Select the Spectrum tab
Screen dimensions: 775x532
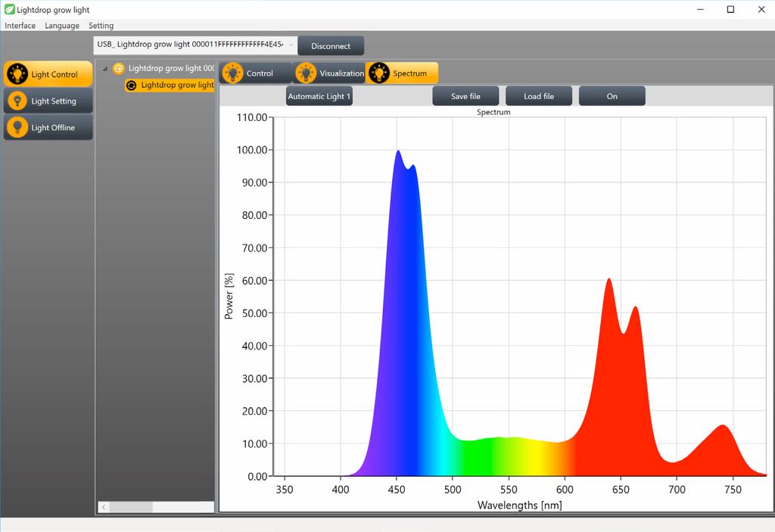401,73
